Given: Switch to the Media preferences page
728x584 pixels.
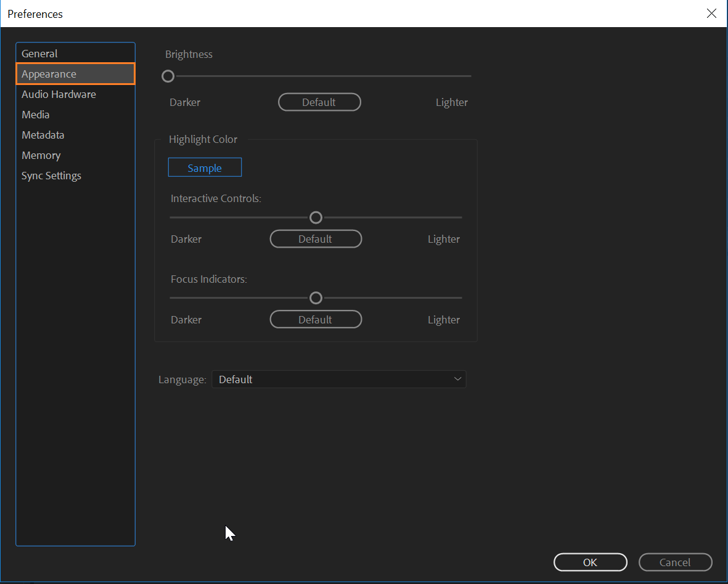Looking at the screenshot, I should (35, 114).
